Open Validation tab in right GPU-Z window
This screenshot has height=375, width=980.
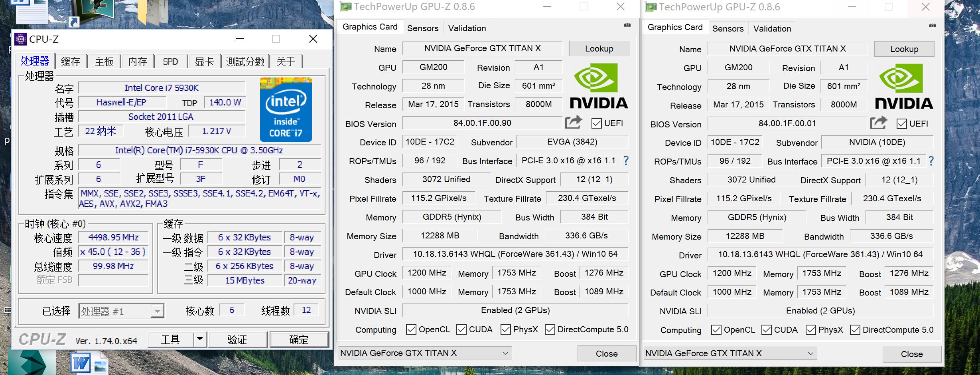[772, 29]
